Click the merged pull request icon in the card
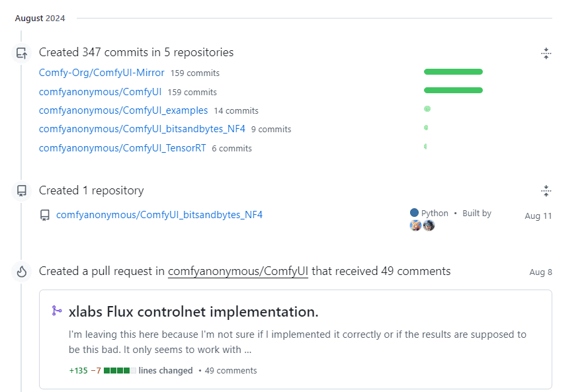This screenshot has height=392, width=588. (57, 311)
